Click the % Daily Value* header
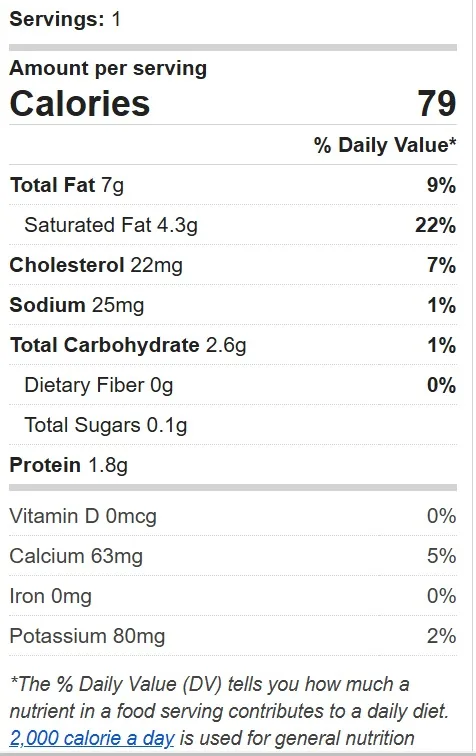Image resolution: width=476 pixels, height=756 pixels. [x=385, y=145]
